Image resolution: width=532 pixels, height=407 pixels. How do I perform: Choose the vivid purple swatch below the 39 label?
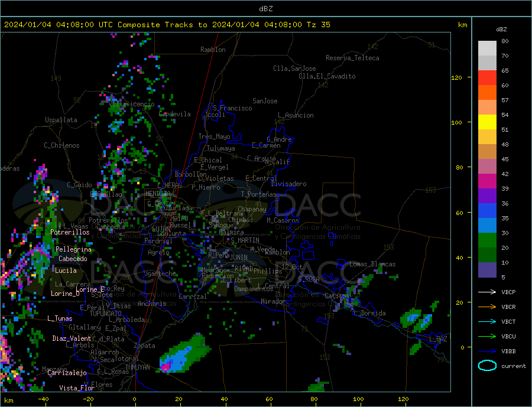(487, 196)
